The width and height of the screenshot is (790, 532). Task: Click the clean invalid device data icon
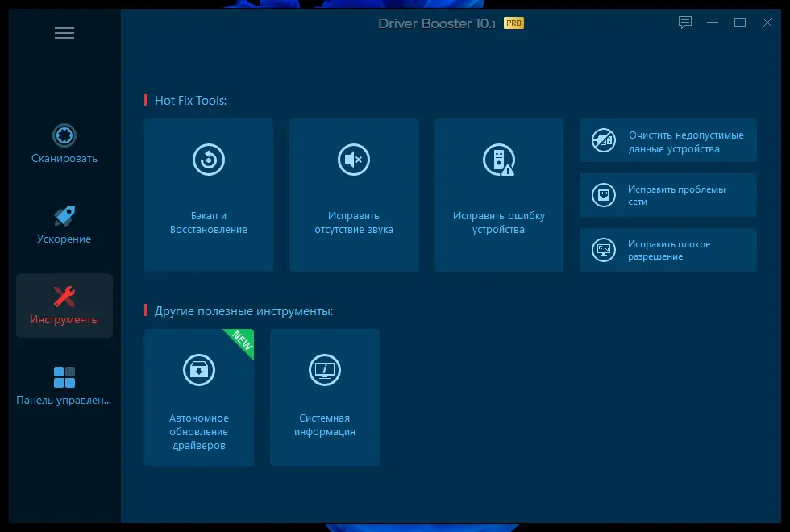pyautogui.click(x=604, y=140)
